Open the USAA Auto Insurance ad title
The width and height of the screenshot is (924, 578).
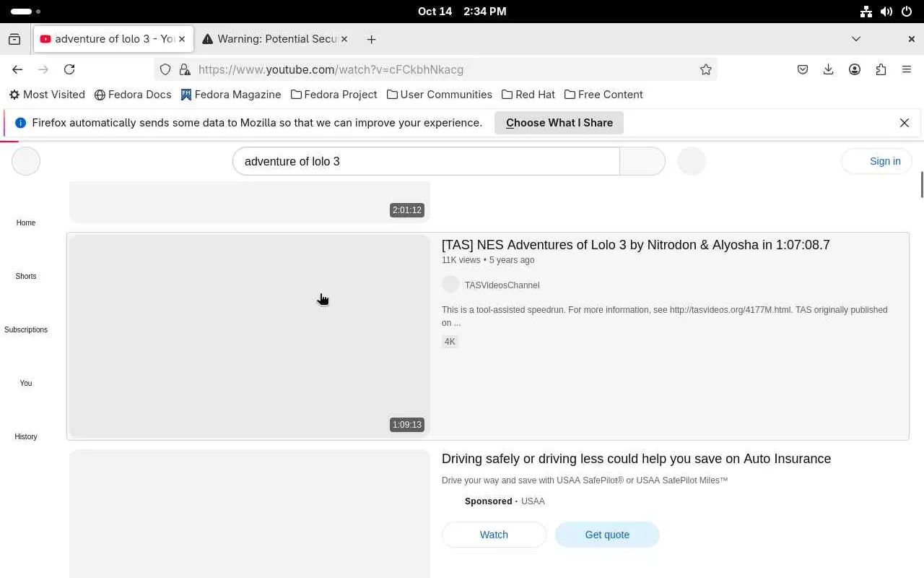[x=636, y=459]
